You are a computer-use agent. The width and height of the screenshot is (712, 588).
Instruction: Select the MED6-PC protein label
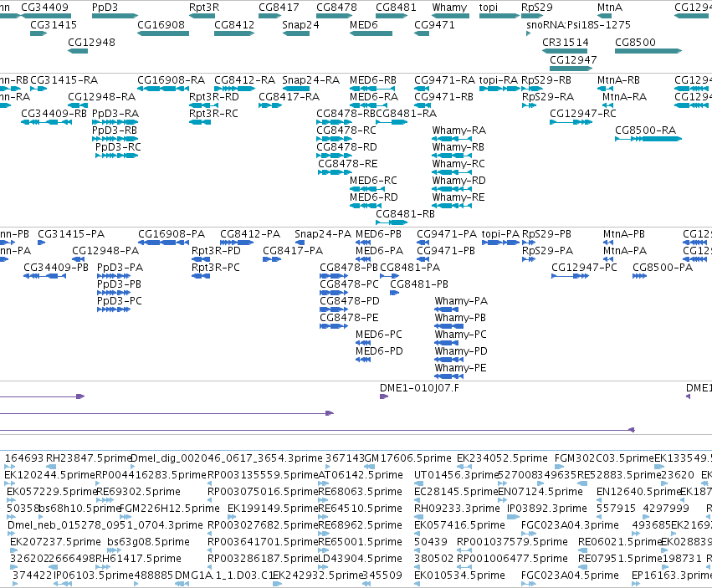379,335
